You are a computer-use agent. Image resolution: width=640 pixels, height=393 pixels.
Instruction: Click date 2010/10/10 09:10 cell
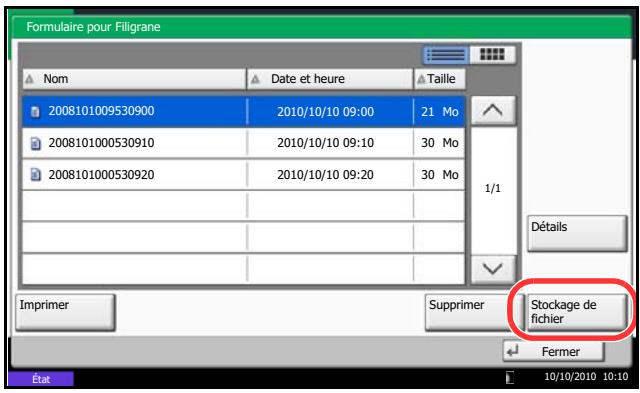[x=330, y=143]
